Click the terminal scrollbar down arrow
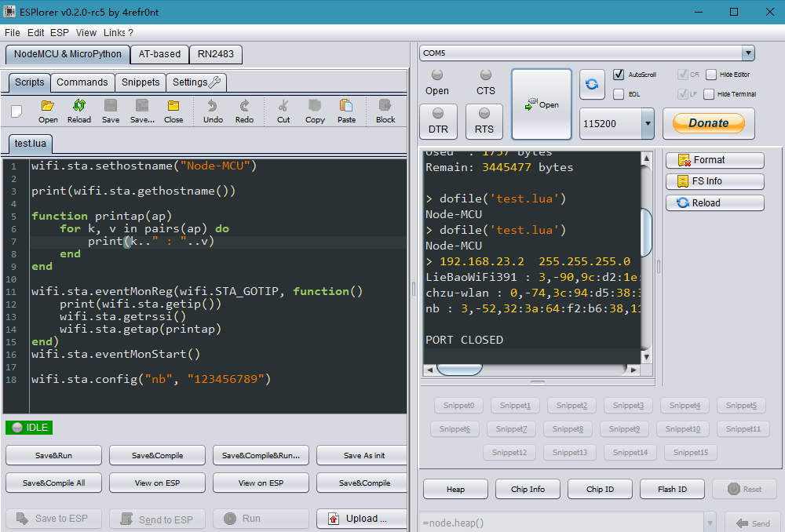Viewport: 785px width, 532px height. 646,357
